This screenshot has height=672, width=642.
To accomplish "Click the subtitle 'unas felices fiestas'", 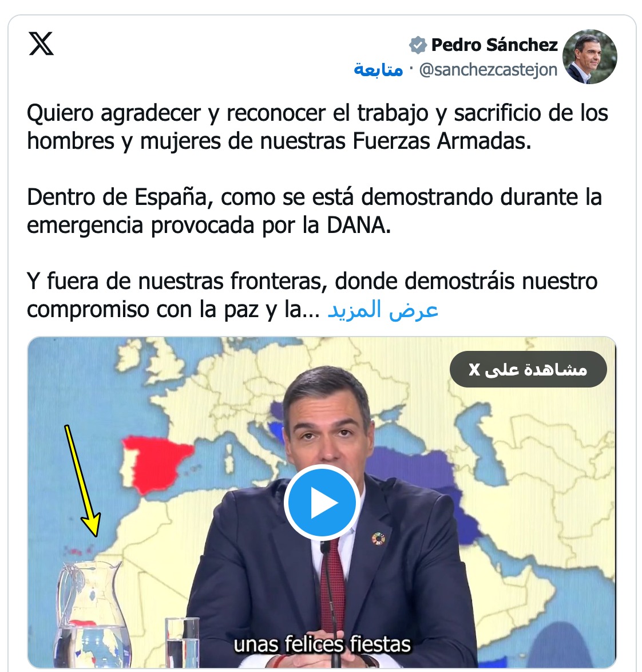I will [322, 644].
